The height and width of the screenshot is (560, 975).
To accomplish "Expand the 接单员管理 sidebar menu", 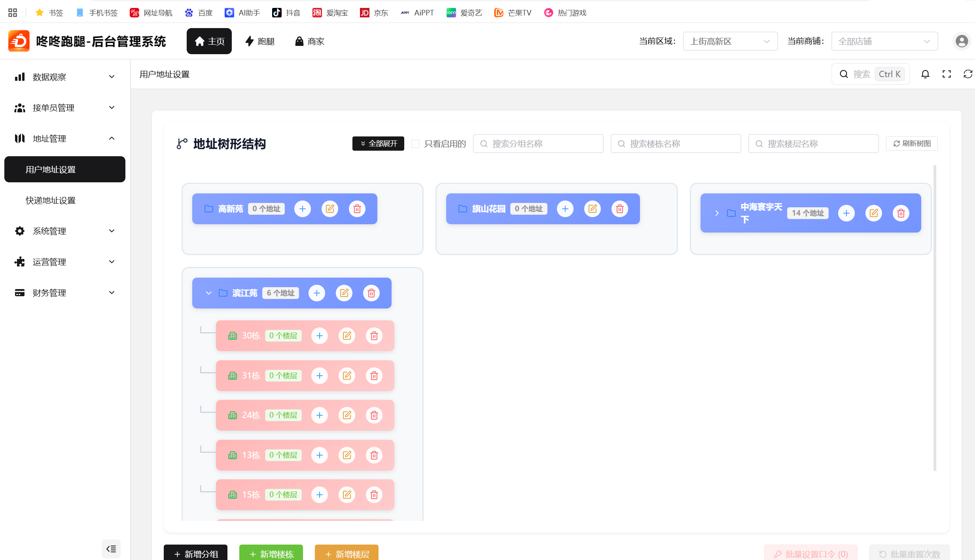I will 65,108.
